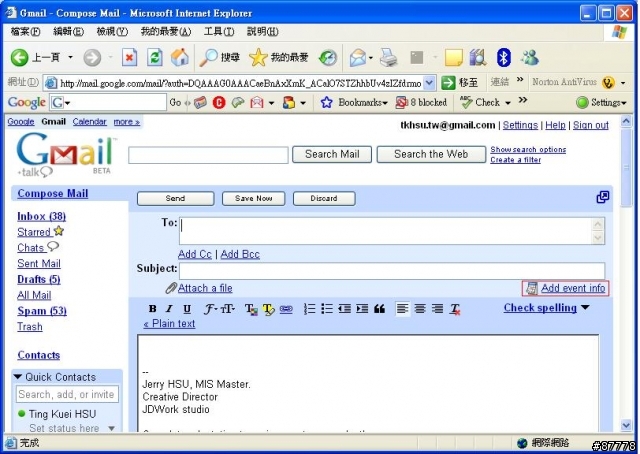Image resolution: width=640 pixels, height=454 pixels.
Task: Pop out compose window icon
Action: 602,197
